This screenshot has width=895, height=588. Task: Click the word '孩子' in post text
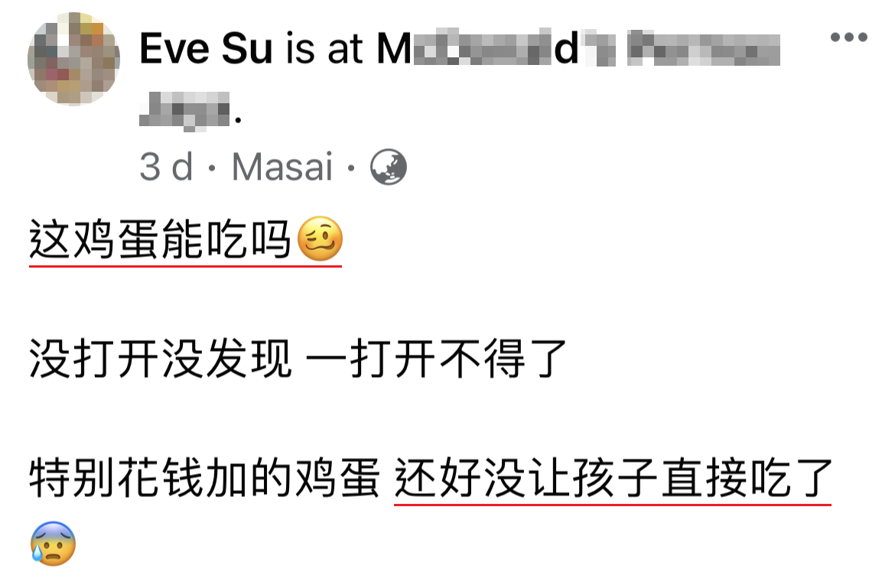[615, 478]
